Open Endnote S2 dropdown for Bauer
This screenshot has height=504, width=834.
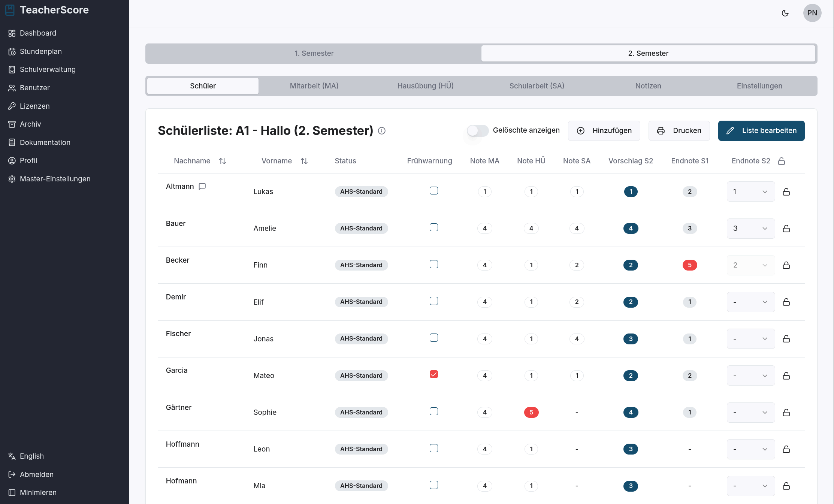[x=751, y=229]
